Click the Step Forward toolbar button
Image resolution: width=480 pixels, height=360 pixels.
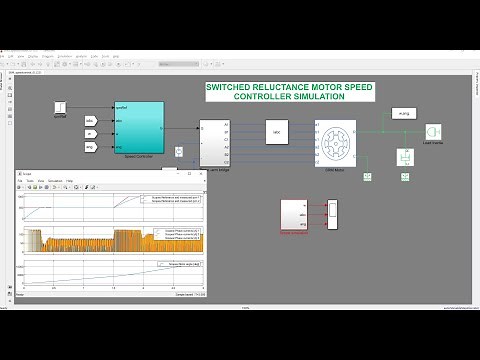[110, 64]
